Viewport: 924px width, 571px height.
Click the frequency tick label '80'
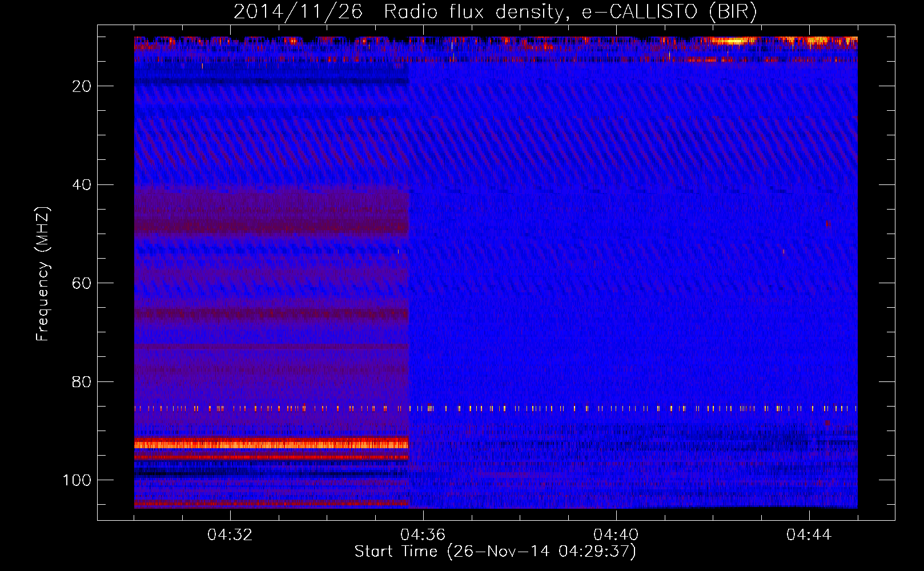pyautogui.click(x=82, y=382)
